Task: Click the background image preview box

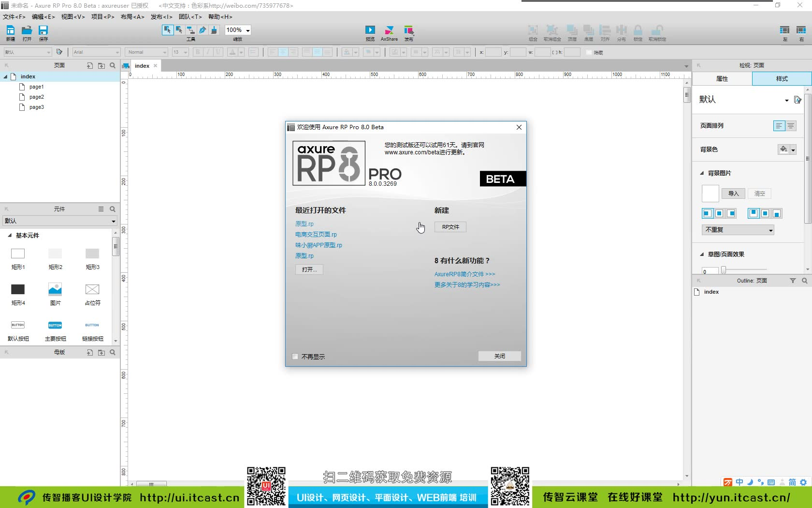Action: 710,194
